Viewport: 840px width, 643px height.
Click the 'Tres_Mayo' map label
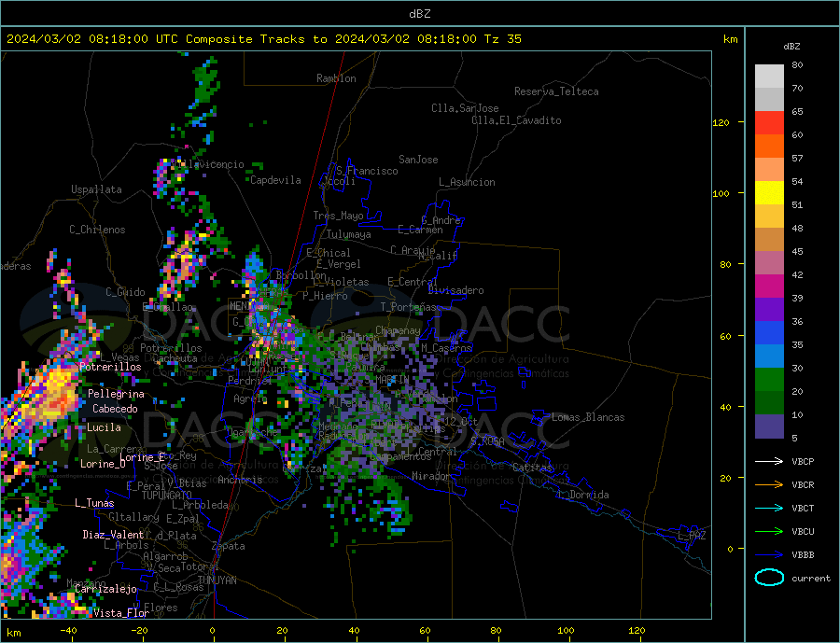click(338, 216)
